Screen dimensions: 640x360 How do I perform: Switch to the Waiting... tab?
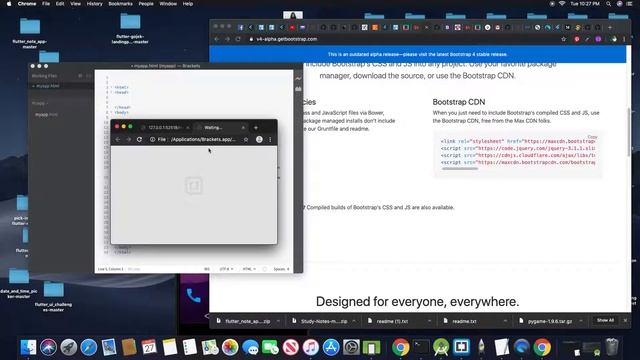tap(220, 128)
